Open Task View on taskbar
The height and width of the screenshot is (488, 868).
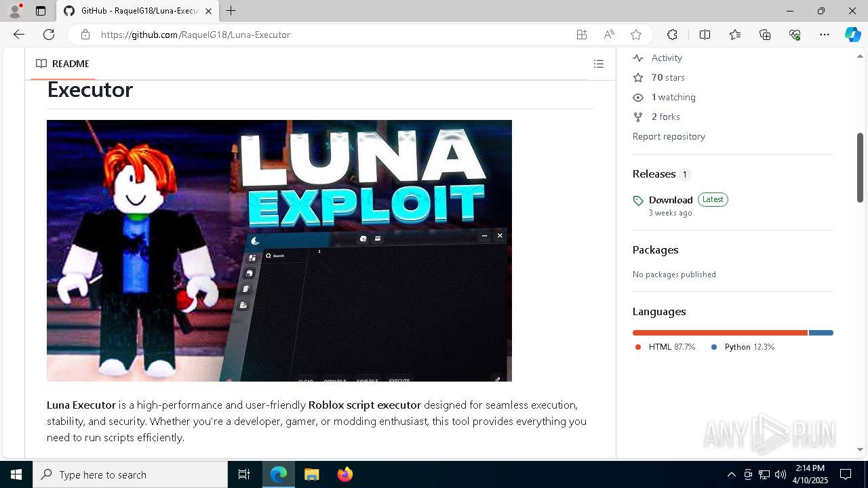click(244, 474)
